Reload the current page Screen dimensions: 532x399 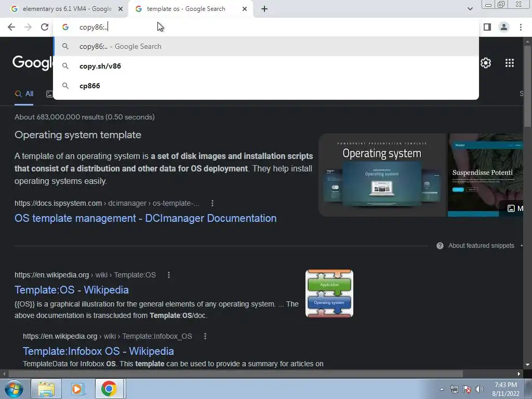tap(45, 27)
